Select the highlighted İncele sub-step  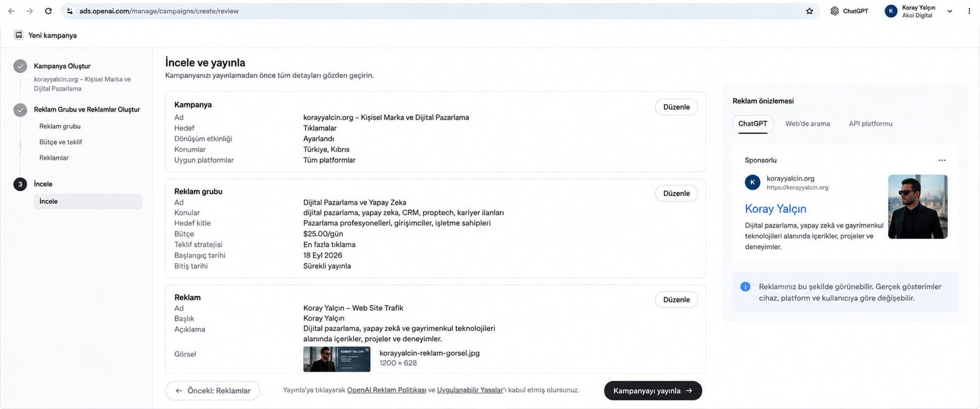click(x=88, y=202)
